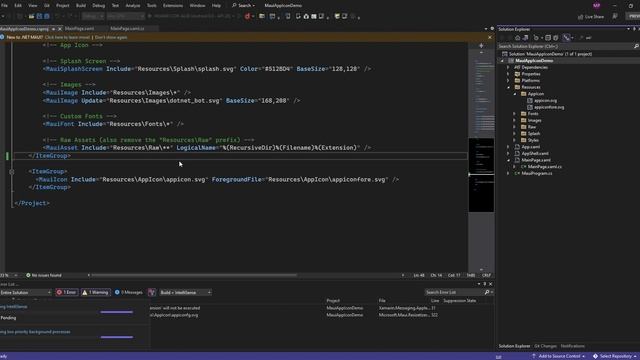Expand the Properties folder node
This screenshot has width=640, height=360.
508,74
